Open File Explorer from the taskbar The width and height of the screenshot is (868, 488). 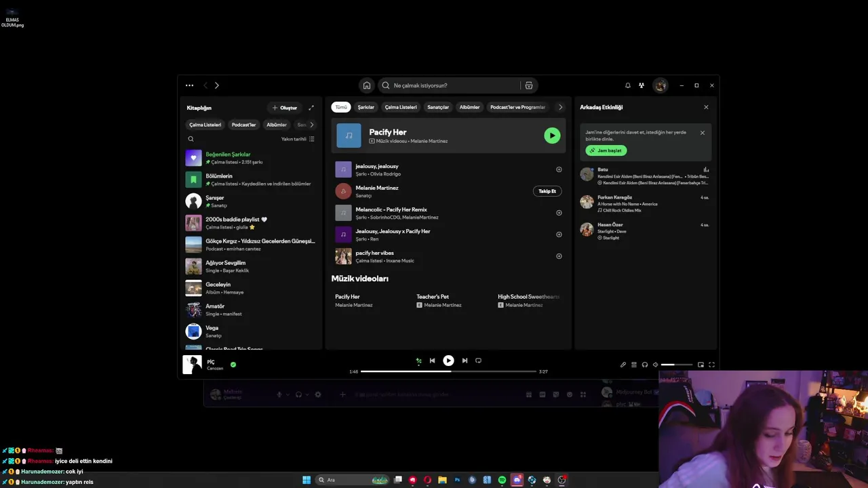442,480
